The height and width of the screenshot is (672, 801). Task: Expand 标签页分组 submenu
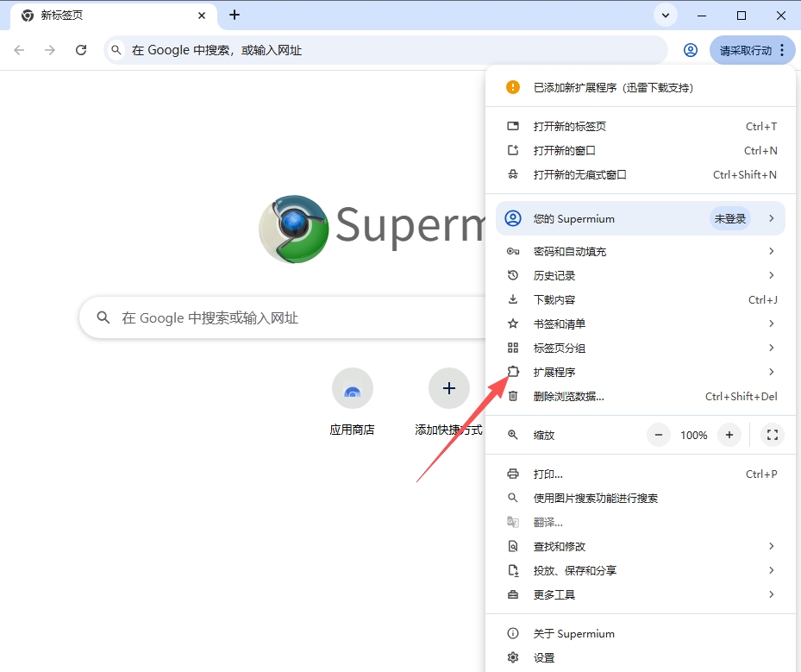640,348
